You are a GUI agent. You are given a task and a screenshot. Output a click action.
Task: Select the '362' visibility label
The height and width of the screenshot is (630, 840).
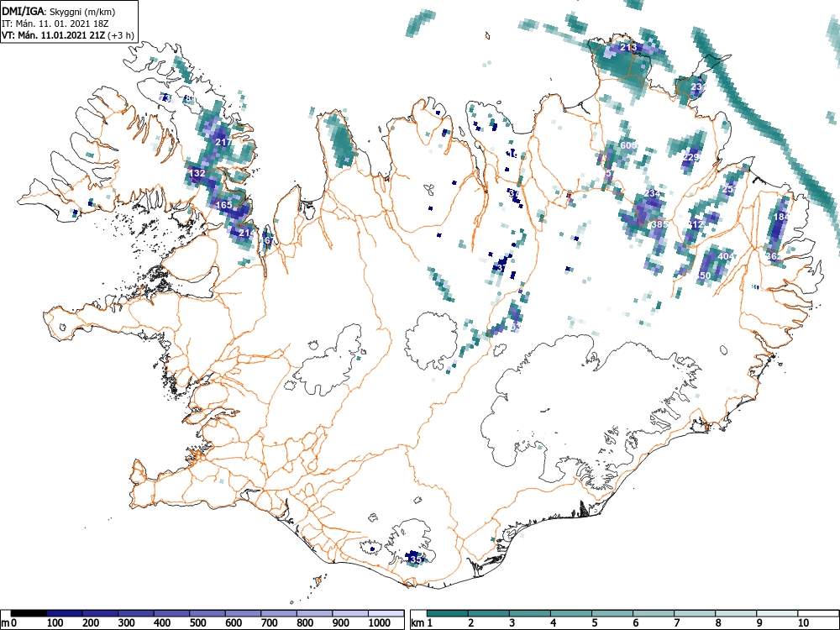click(774, 256)
